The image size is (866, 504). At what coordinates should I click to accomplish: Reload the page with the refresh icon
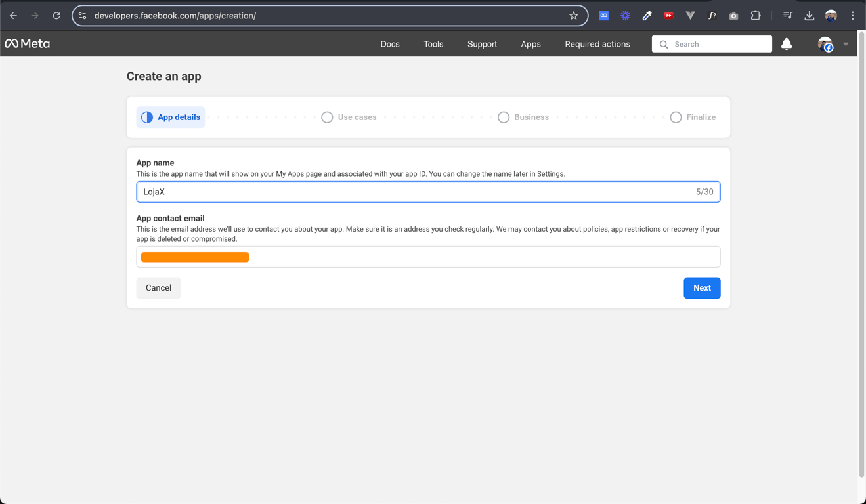tap(56, 16)
